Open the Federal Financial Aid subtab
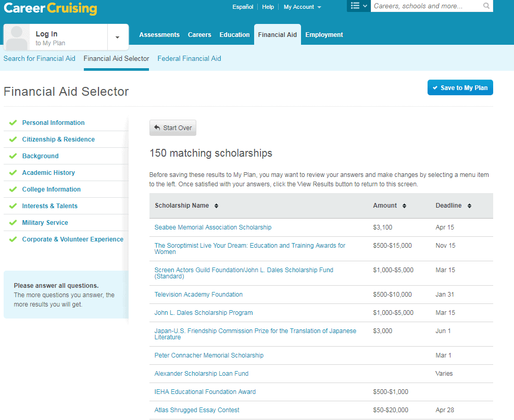The height and width of the screenshot is (420, 514). pos(189,59)
